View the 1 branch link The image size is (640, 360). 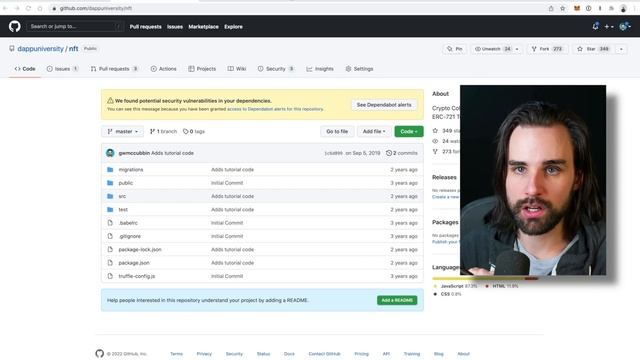pos(163,131)
